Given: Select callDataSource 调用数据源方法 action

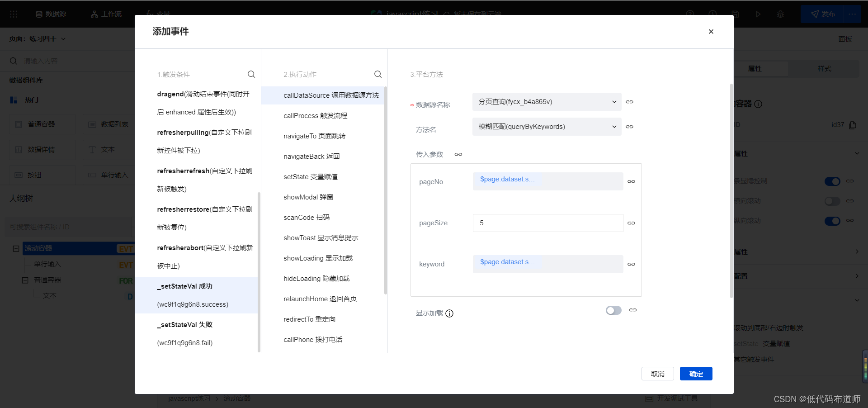Looking at the screenshot, I should click(x=323, y=95).
